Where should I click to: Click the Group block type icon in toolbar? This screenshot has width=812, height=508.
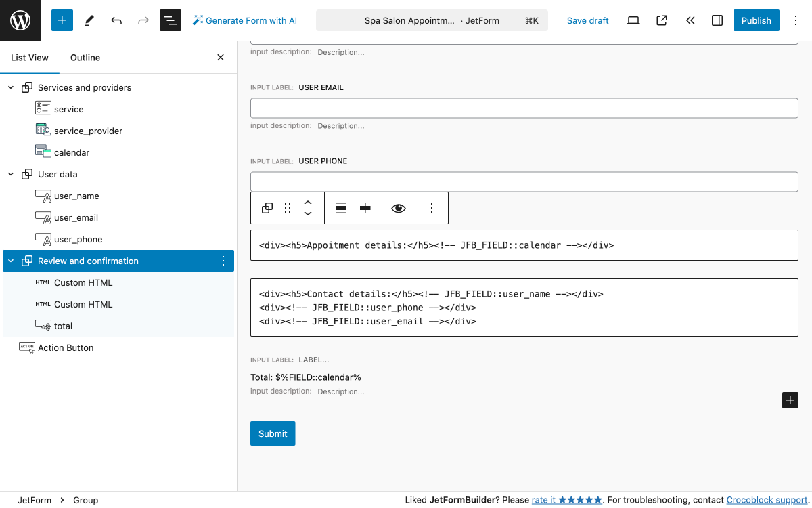click(x=267, y=208)
